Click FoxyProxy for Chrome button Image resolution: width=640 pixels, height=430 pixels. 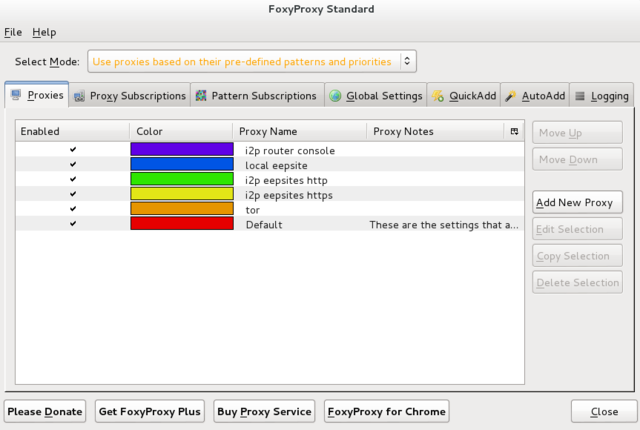click(x=387, y=411)
